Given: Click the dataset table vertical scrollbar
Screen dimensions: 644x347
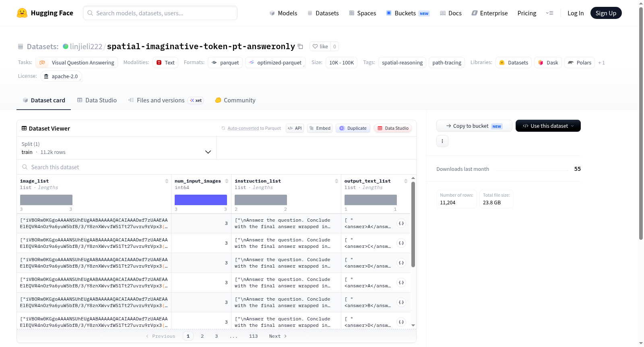Looking at the screenshot, I should pos(413,224).
